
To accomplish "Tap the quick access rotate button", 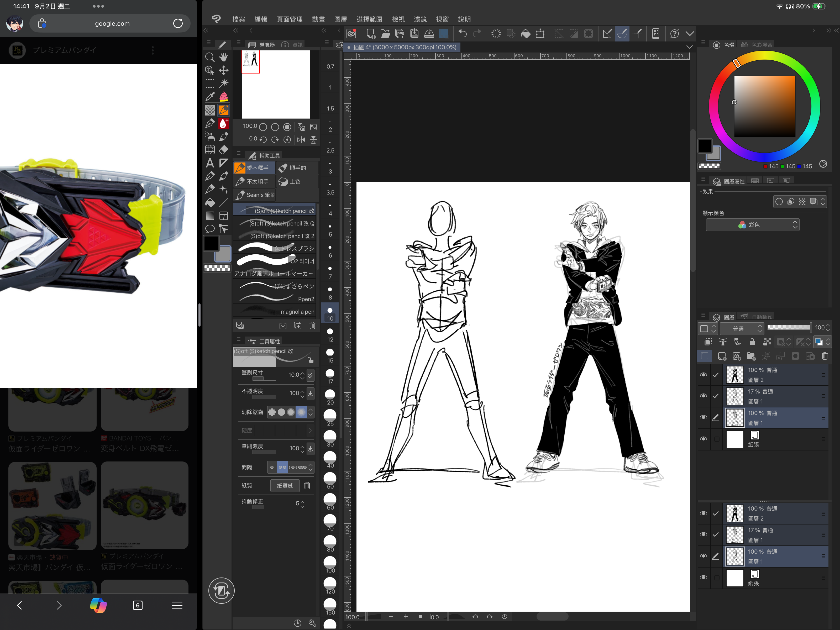I will [x=221, y=591].
